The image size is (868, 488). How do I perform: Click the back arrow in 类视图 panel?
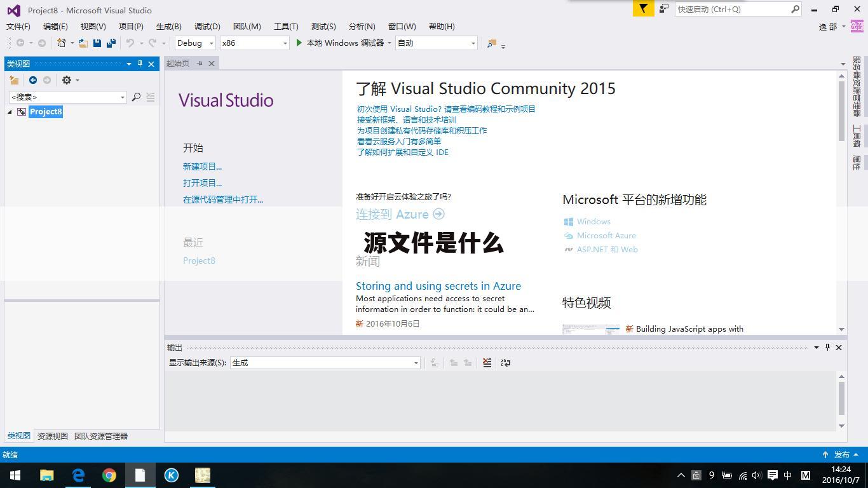tap(33, 80)
